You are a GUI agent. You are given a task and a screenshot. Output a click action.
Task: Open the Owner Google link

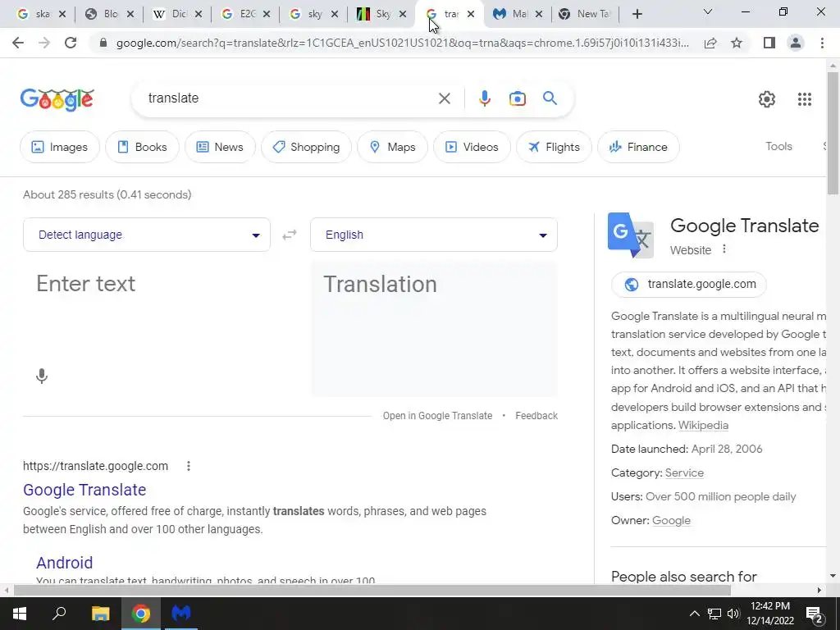coord(671,521)
